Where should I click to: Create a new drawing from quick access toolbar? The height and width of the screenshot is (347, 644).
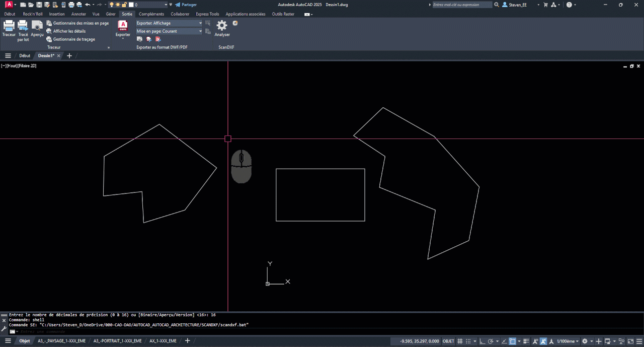(x=23, y=5)
